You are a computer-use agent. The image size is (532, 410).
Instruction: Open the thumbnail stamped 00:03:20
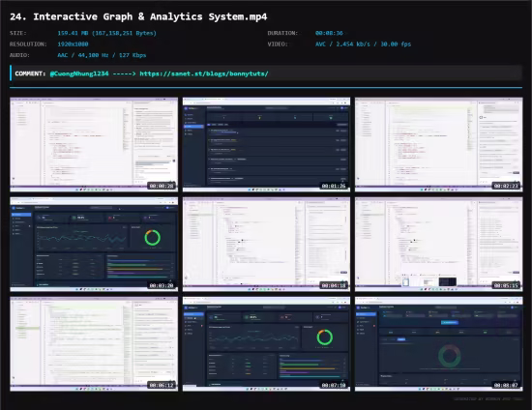point(94,245)
